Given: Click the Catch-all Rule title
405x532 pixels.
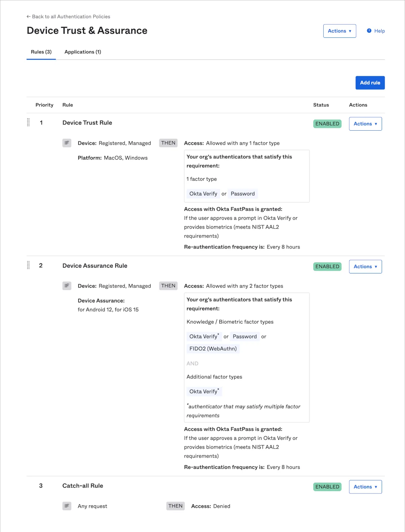Looking at the screenshot, I should point(83,486).
